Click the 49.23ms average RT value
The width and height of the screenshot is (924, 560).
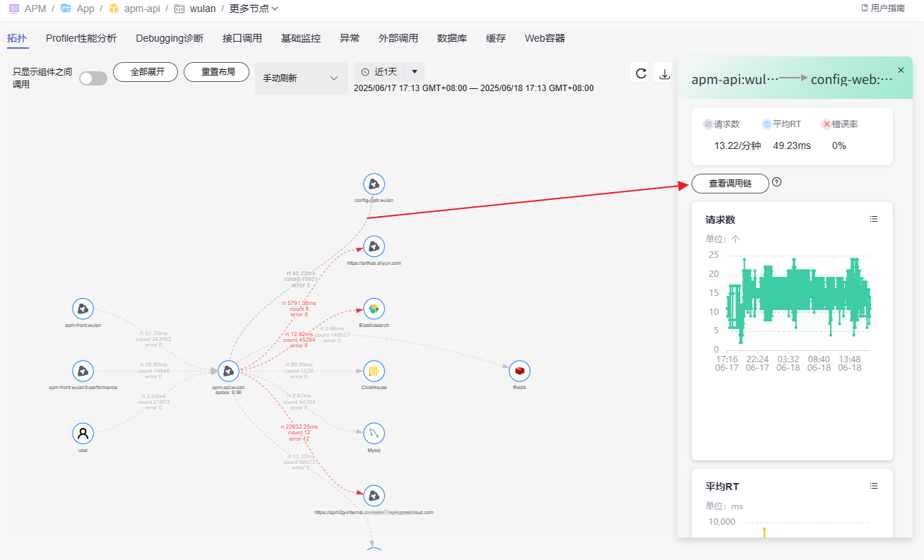[x=792, y=145]
